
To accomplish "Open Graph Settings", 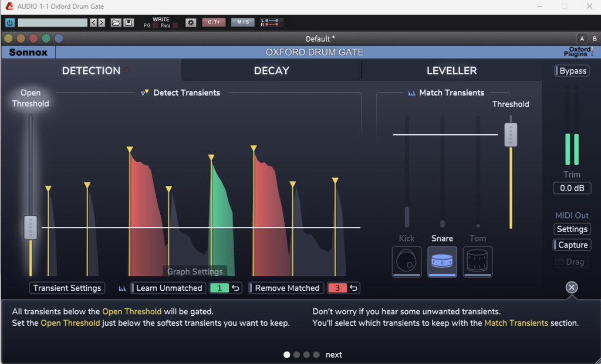I will coord(195,271).
